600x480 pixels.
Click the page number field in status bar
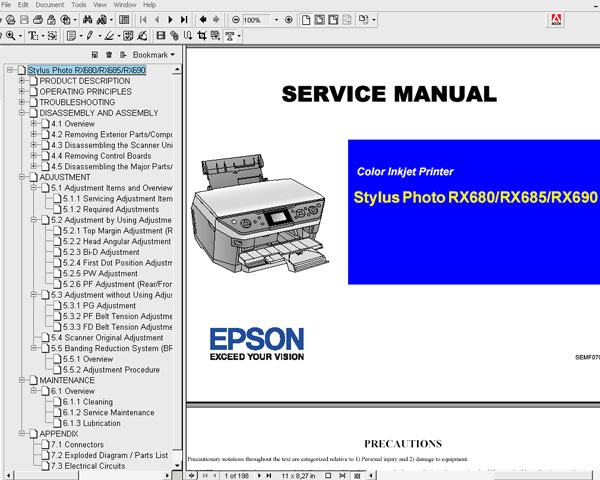[x=236, y=475]
